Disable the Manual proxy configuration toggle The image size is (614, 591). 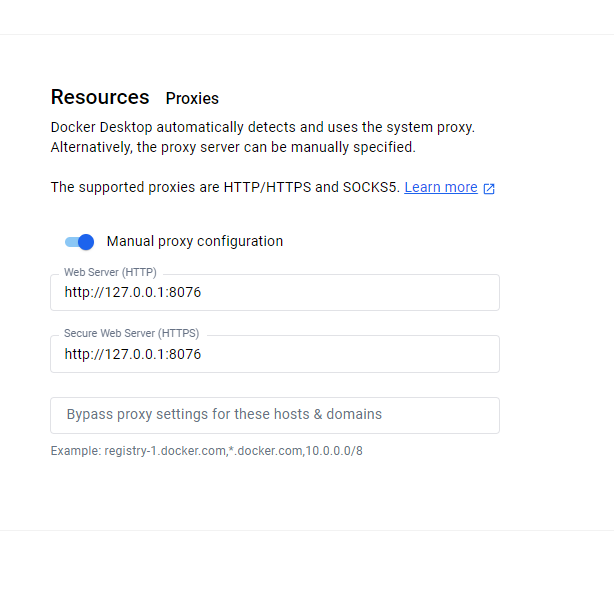click(79, 242)
